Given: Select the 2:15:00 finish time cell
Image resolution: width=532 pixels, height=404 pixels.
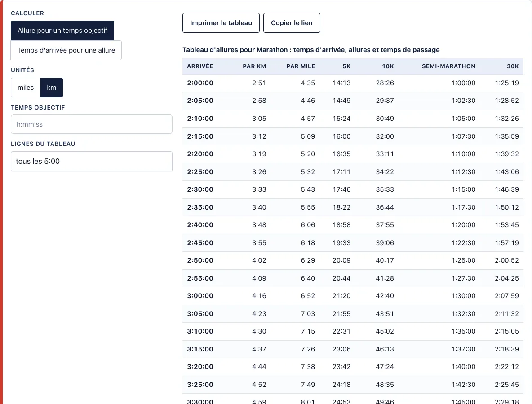Looking at the screenshot, I should 200,136.
